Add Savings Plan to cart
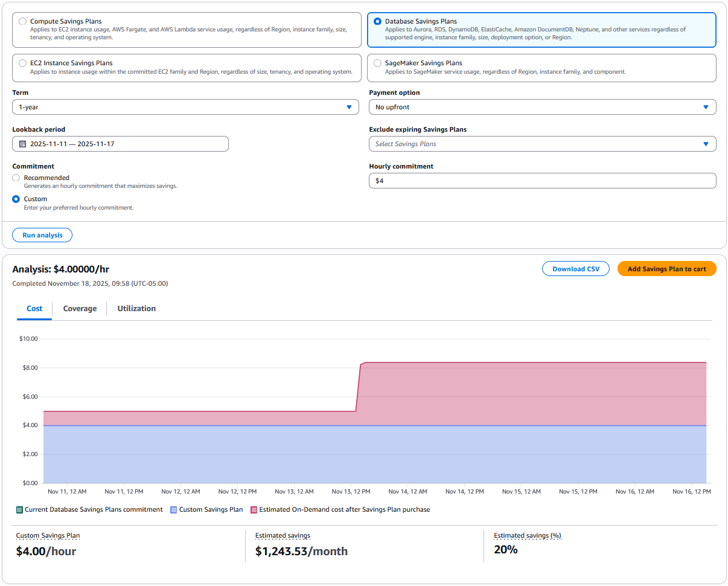The image size is (728, 586). pyautogui.click(x=666, y=268)
